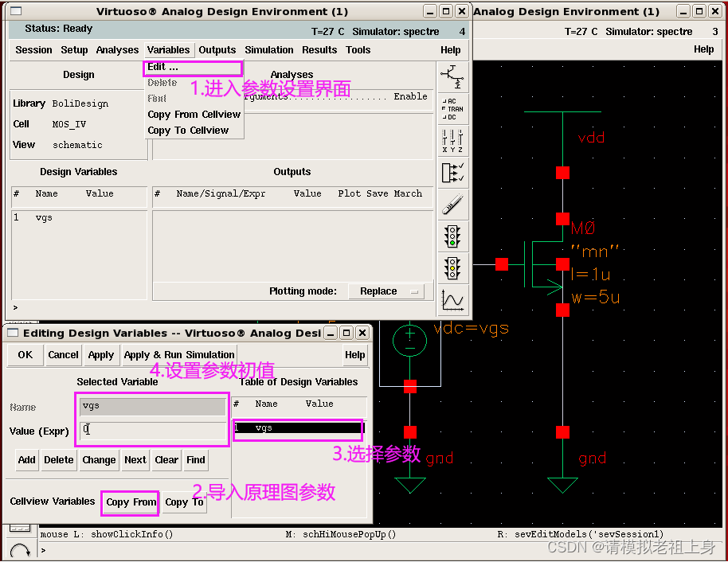Stop simulation with yellow traffic light icon
728x562 pixels.
452,267
